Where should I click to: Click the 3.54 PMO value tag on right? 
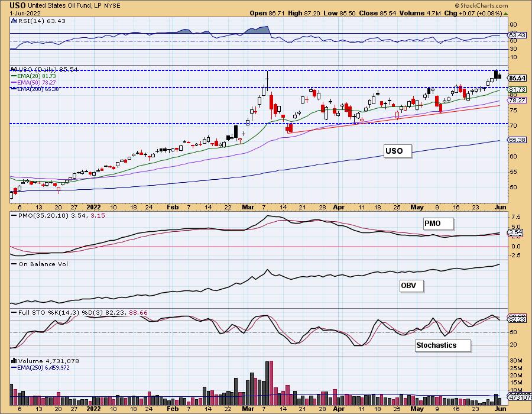515,232
